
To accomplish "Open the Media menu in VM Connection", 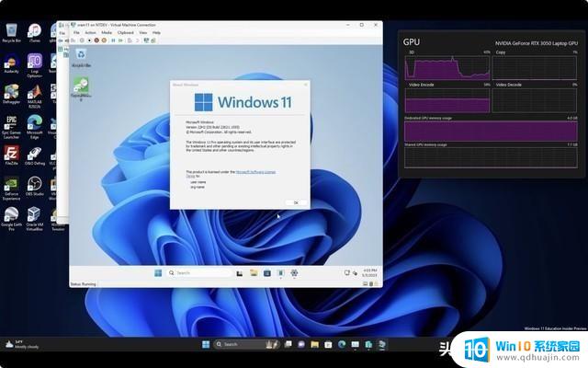I will click(x=107, y=32).
